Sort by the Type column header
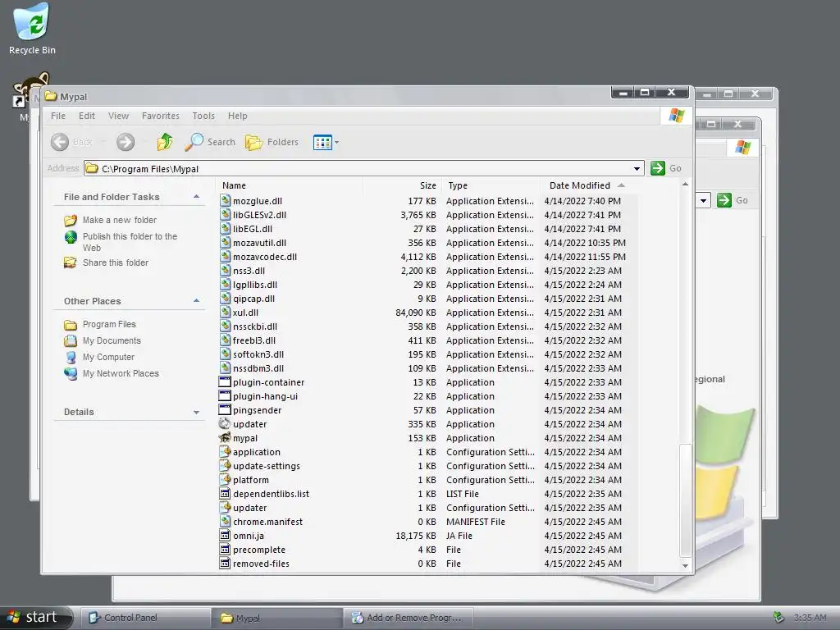Viewport: 840px width, 630px height. (x=491, y=185)
